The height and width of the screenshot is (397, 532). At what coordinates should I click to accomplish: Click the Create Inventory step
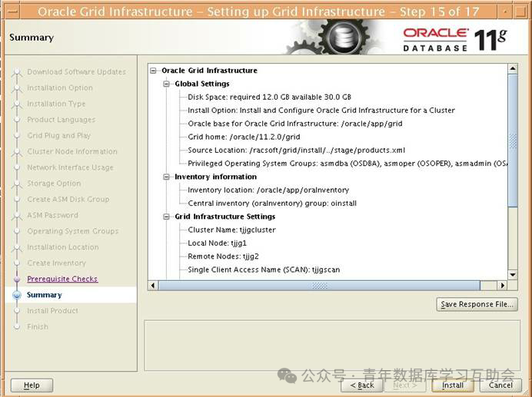57,263
